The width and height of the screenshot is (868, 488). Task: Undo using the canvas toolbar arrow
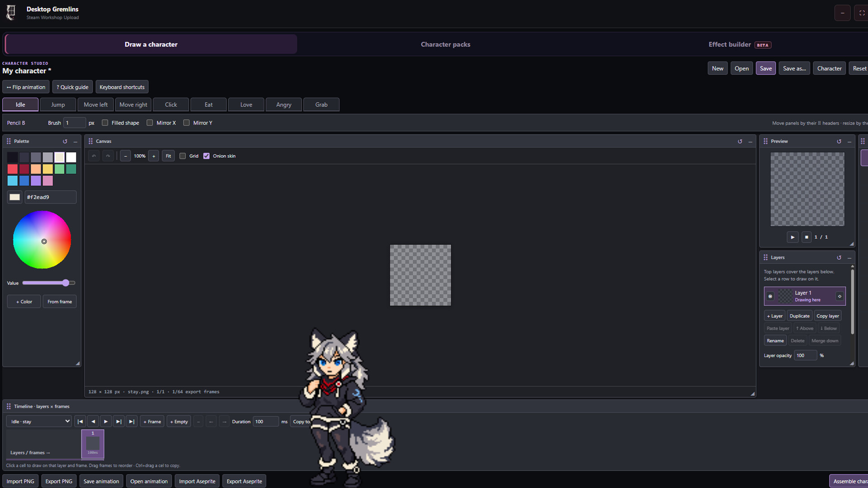coord(94,156)
